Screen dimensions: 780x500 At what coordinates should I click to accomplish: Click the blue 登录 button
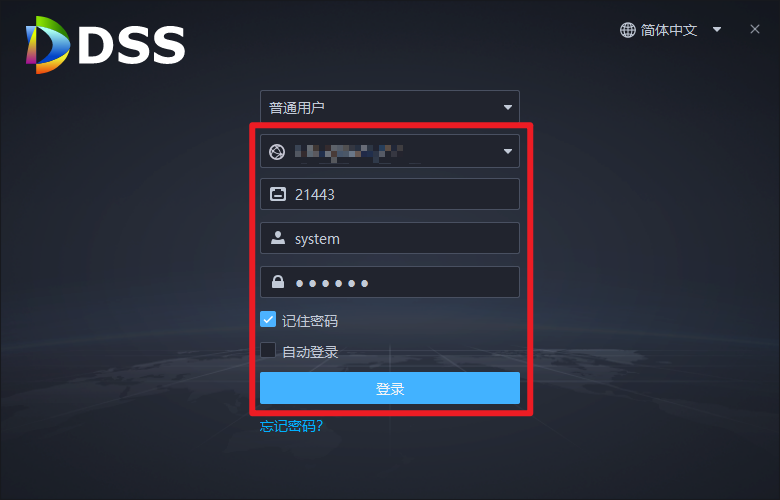[390, 388]
